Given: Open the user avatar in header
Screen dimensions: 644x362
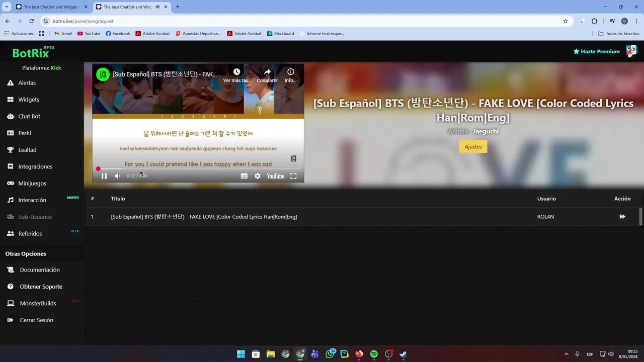Looking at the screenshot, I should [x=631, y=51].
